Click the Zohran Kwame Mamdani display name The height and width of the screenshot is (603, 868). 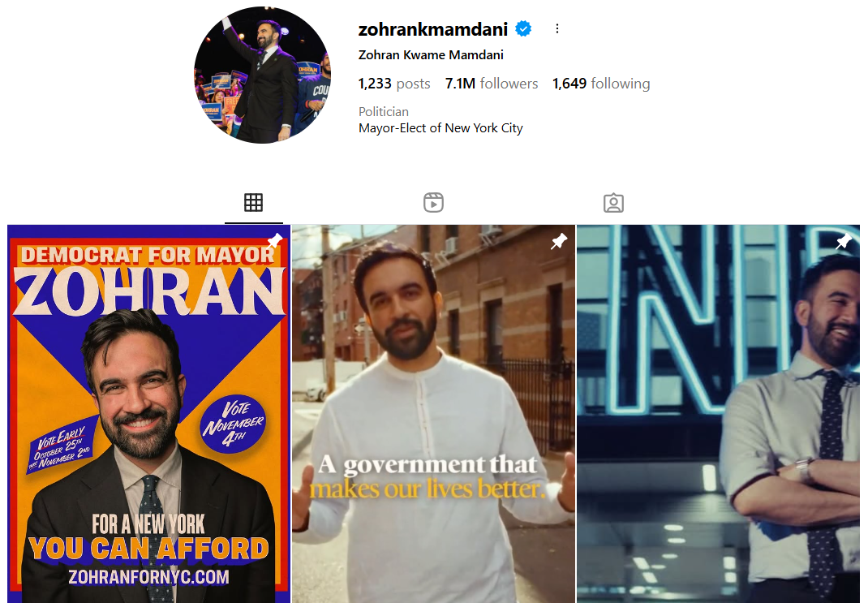pos(431,55)
